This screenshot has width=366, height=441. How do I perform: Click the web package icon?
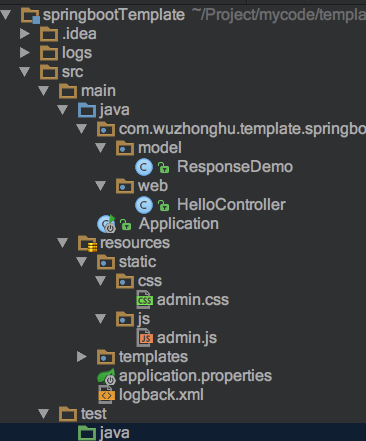click(x=125, y=186)
